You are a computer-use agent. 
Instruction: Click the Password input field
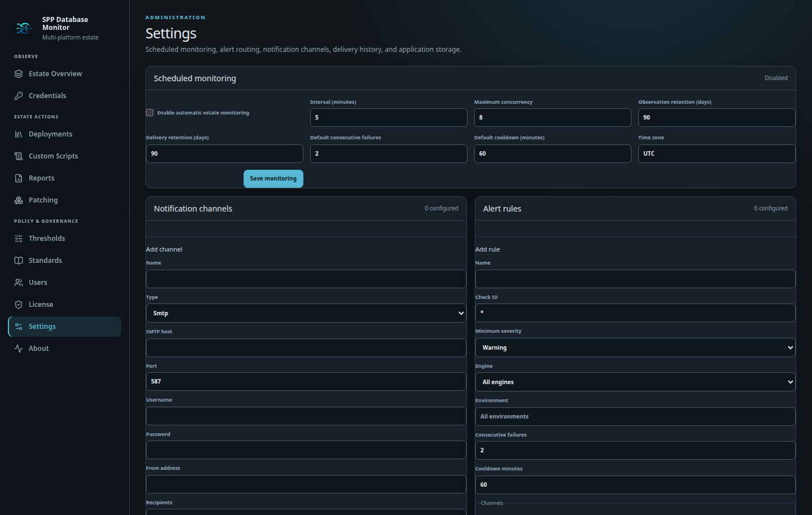click(x=306, y=450)
